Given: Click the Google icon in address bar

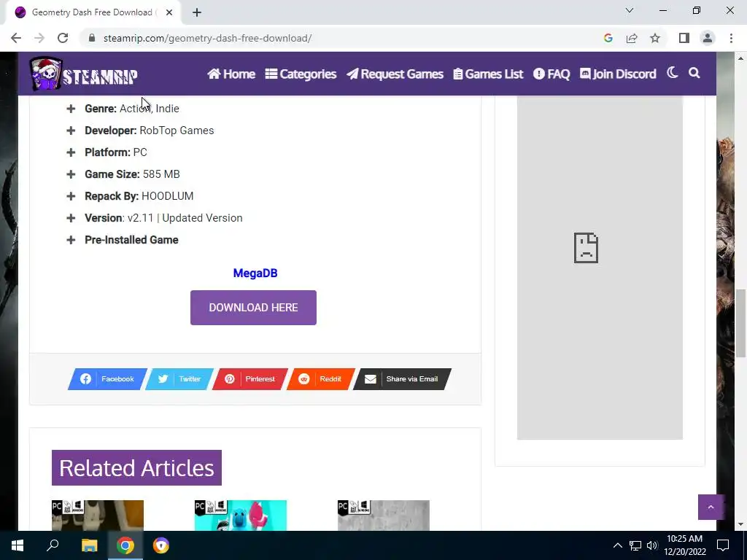Looking at the screenshot, I should pyautogui.click(x=608, y=38).
